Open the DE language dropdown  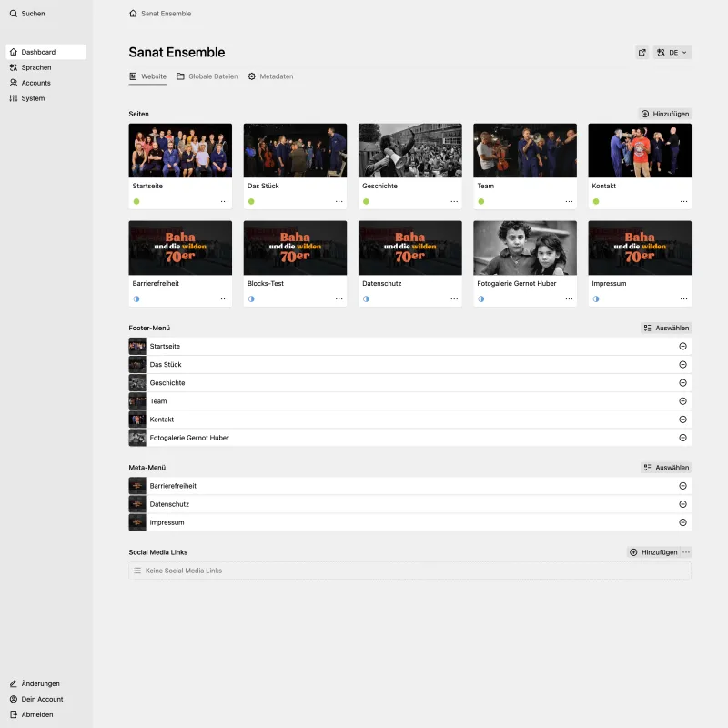coord(672,52)
